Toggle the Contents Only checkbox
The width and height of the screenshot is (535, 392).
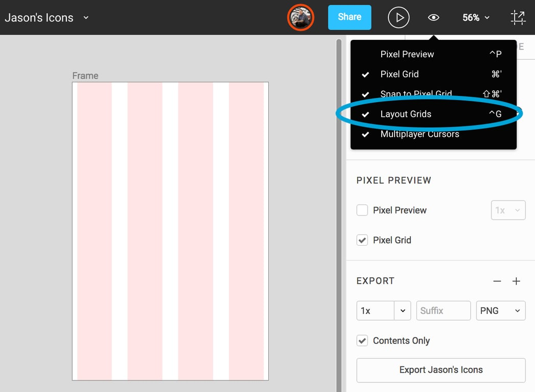[x=362, y=340]
